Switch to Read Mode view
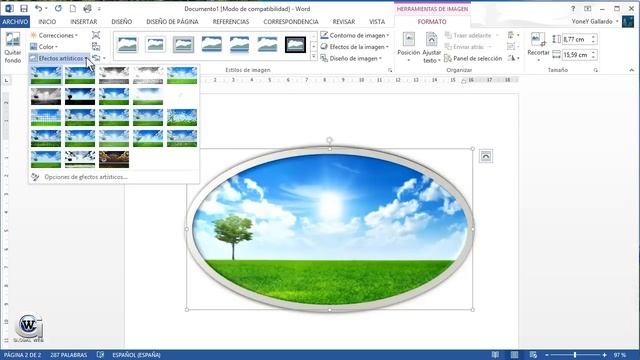The width and height of the screenshot is (640, 360). coord(495,355)
